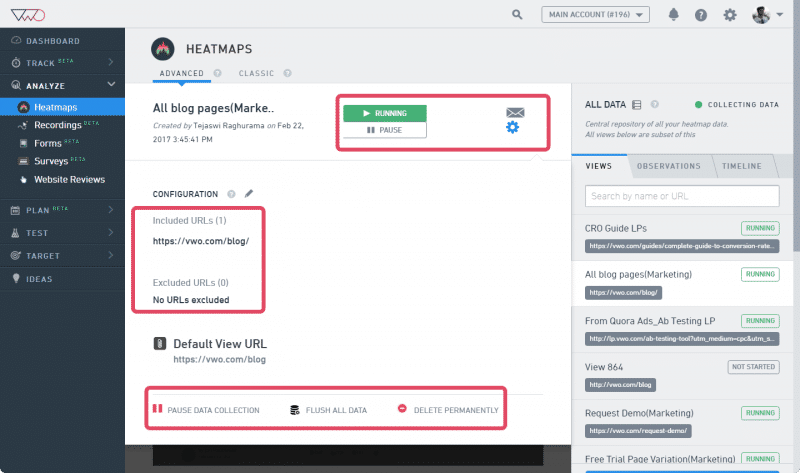Image resolution: width=800 pixels, height=473 pixels.
Task: Select Heatmaps in sidebar
Action: click(62, 107)
